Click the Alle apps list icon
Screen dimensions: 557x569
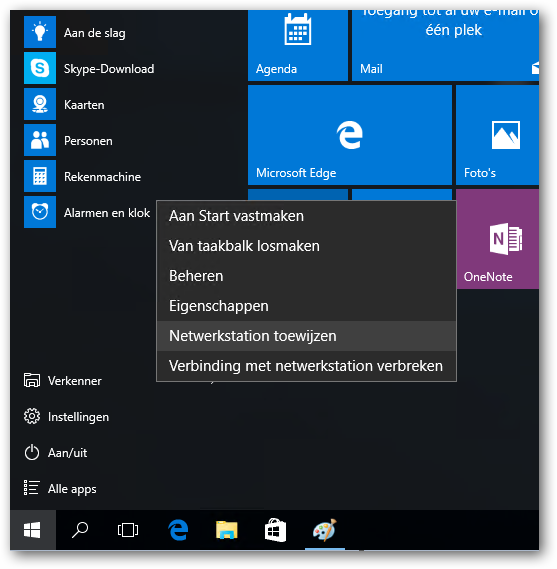[x=32, y=488]
